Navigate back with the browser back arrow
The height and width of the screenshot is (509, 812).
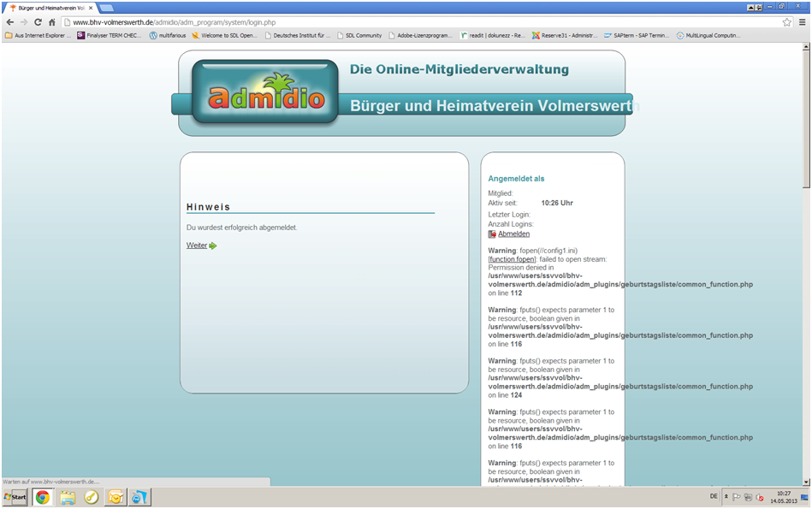point(10,21)
